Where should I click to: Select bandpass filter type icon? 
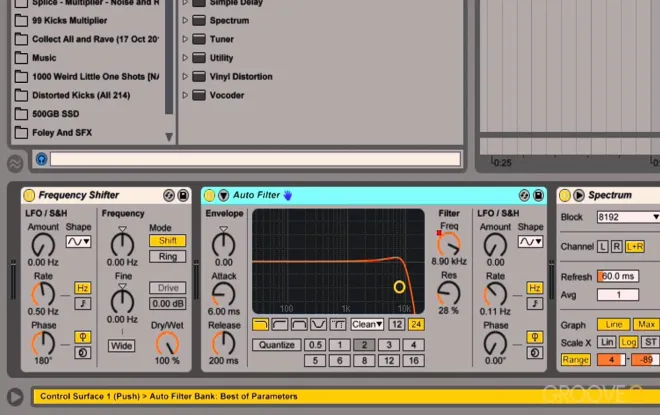299,325
